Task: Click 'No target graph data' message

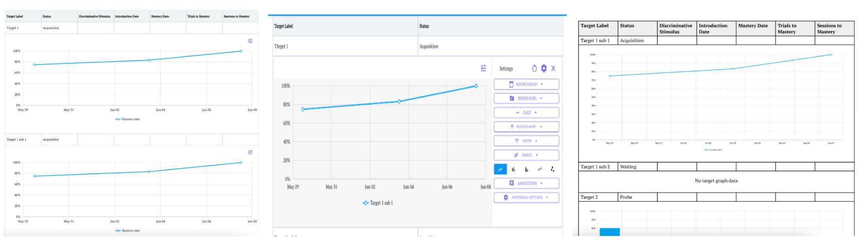Action: pyautogui.click(x=716, y=181)
